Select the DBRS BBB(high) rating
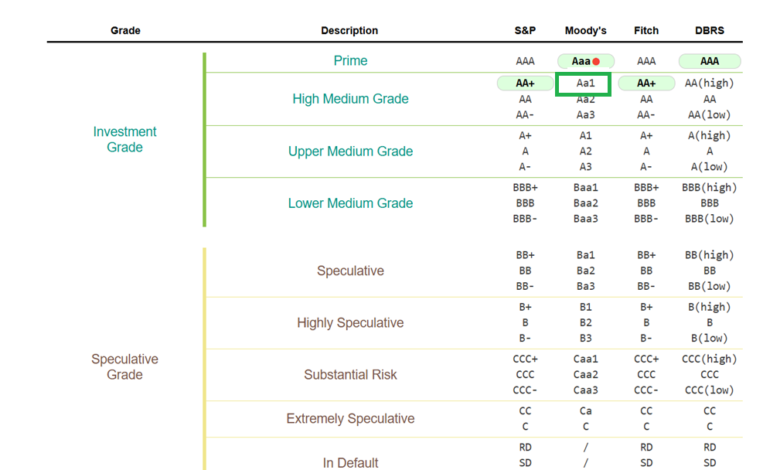Image resolution: width=780 pixels, height=470 pixels. click(709, 188)
